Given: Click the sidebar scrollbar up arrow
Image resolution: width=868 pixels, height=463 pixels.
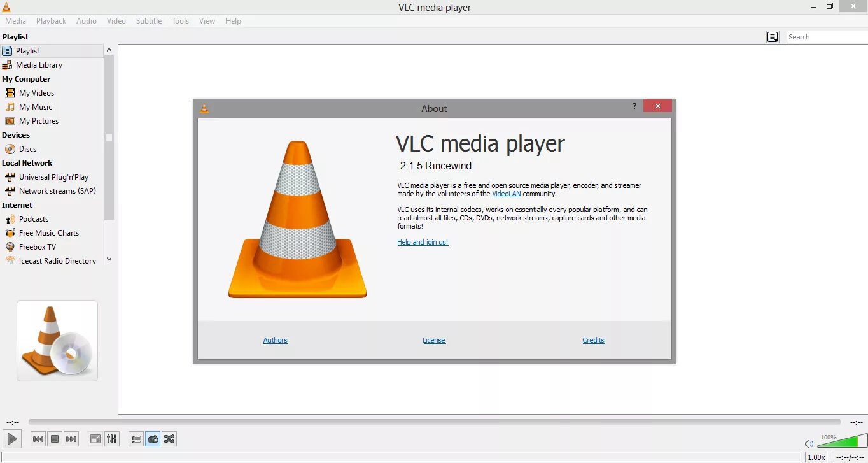Looking at the screenshot, I should pyautogui.click(x=109, y=50).
